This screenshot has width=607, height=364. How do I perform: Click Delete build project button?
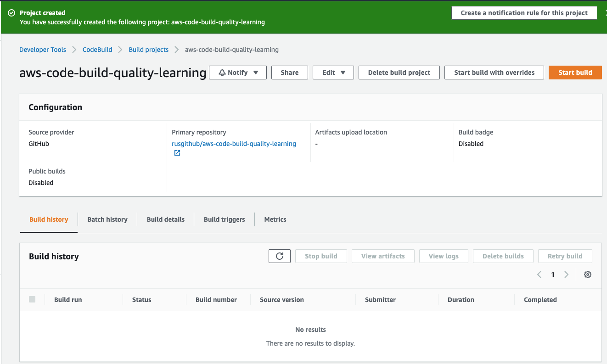pyautogui.click(x=399, y=73)
